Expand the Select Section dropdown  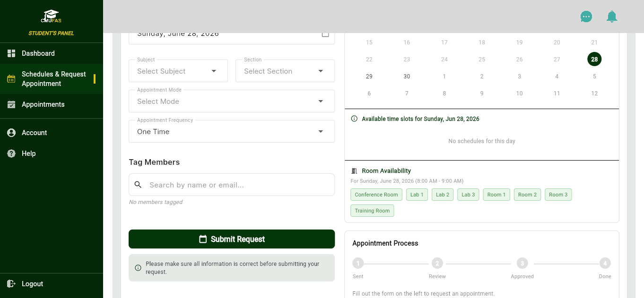click(285, 71)
